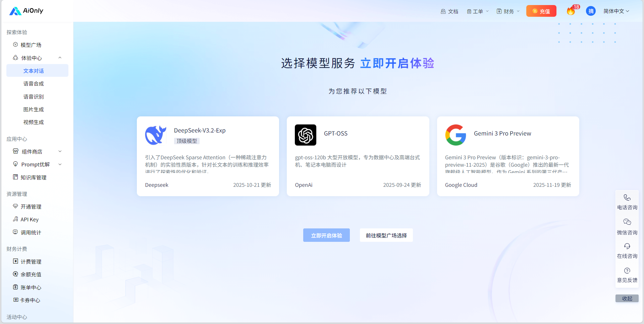Click the AiOnly logo

click(26, 11)
